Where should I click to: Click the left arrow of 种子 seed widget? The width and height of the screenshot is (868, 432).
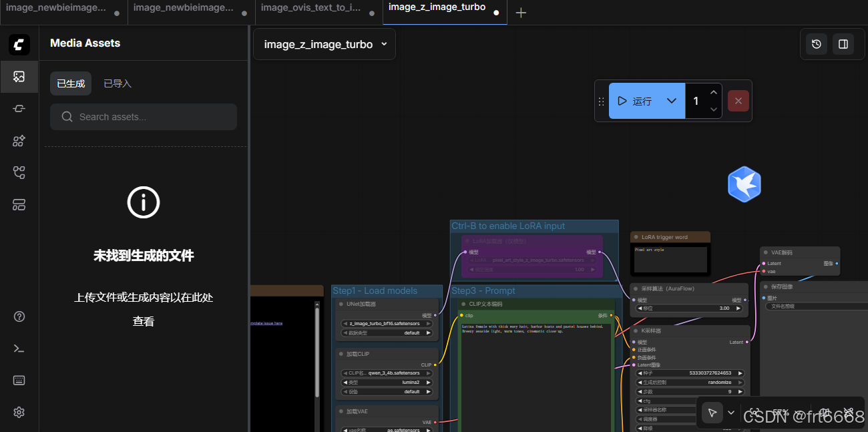[640, 373]
